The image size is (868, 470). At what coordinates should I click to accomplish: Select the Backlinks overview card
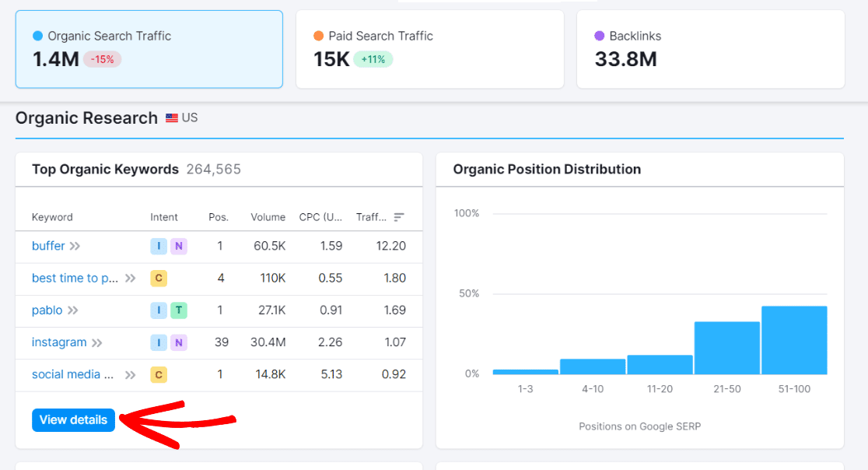click(x=710, y=47)
